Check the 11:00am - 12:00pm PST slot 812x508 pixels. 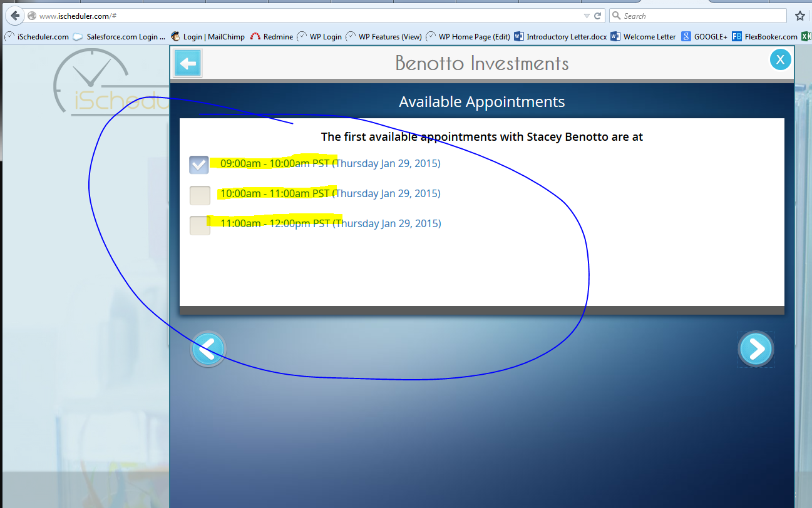[200, 225]
